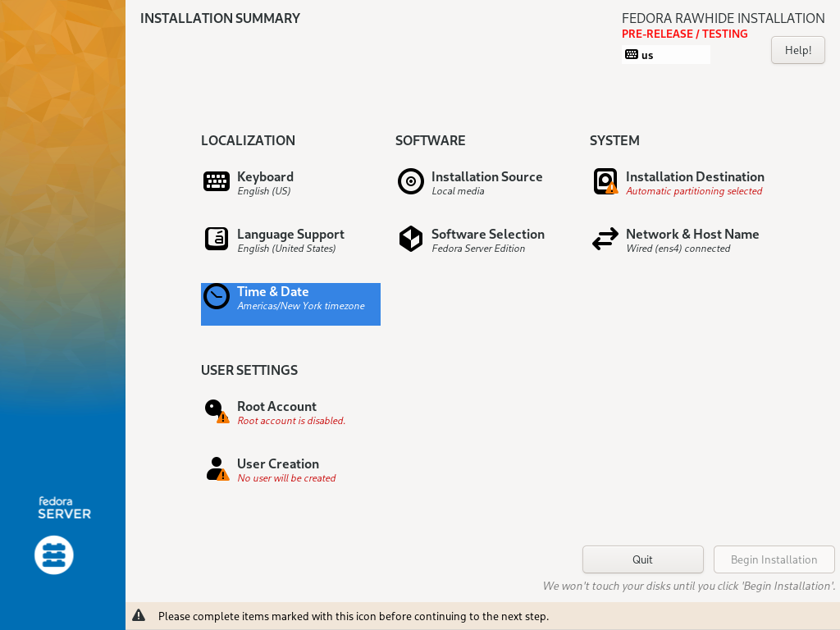The width and height of the screenshot is (840, 630).
Task: Click the Root Account key icon
Action: [x=217, y=412]
